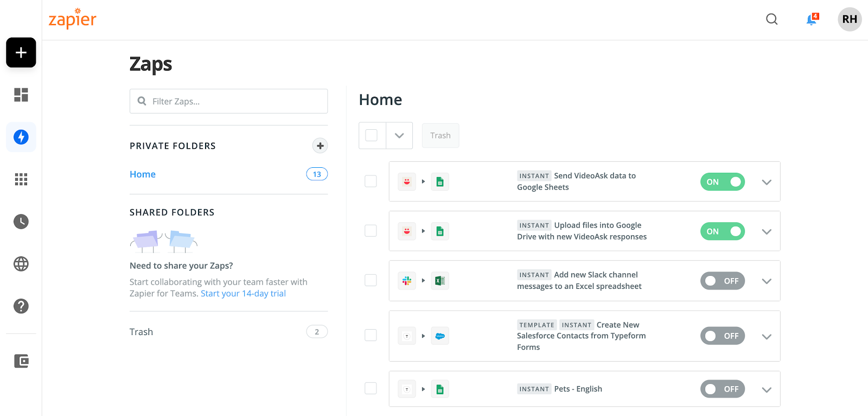Expand options for Upload files Zap
Screen dimensions: 868x416
(x=767, y=231)
